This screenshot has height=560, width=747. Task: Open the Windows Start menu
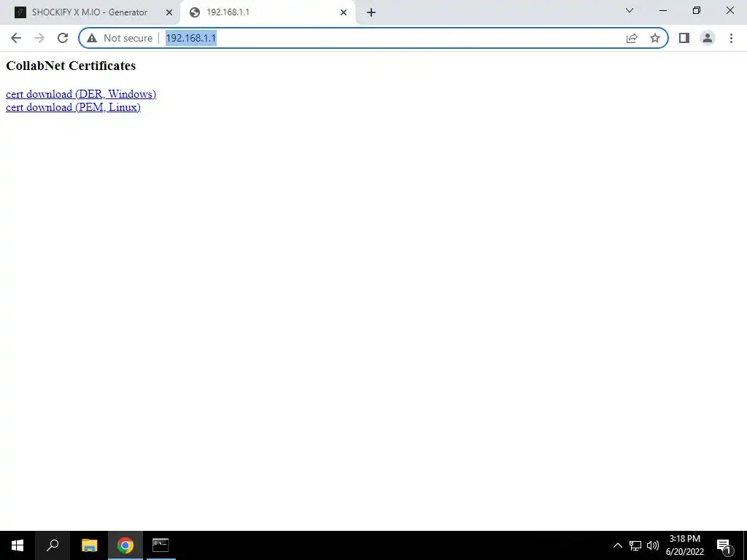(x=18, y=545)
